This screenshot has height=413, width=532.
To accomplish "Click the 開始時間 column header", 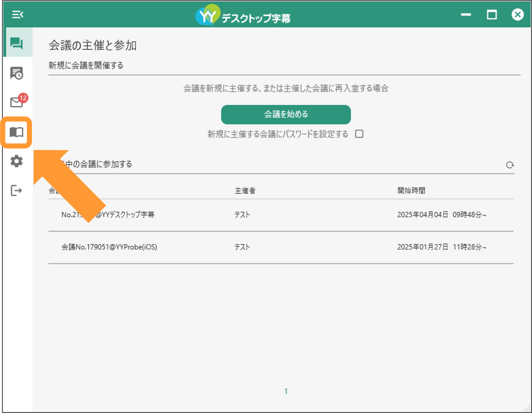I will (411, 190).
